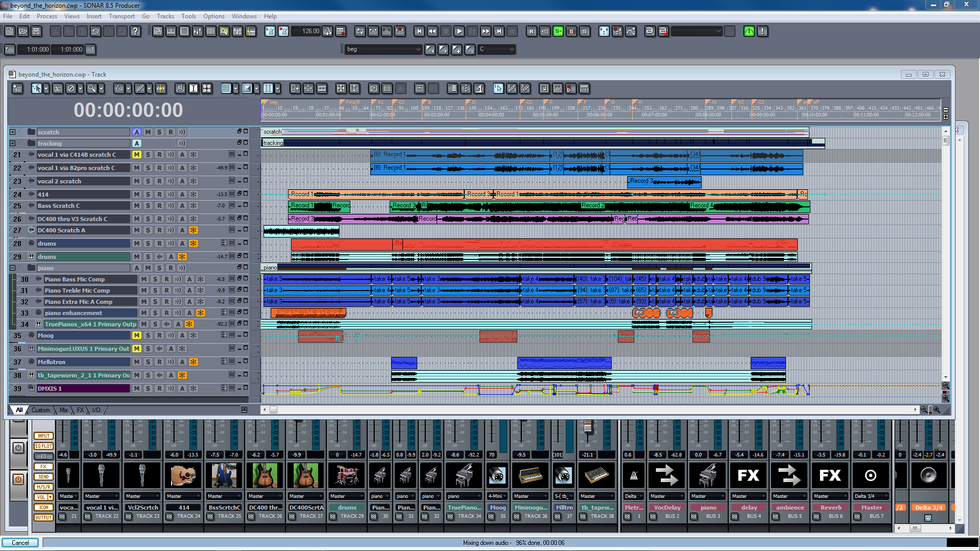Expand the scratch track folder

(x=13, y=132)
